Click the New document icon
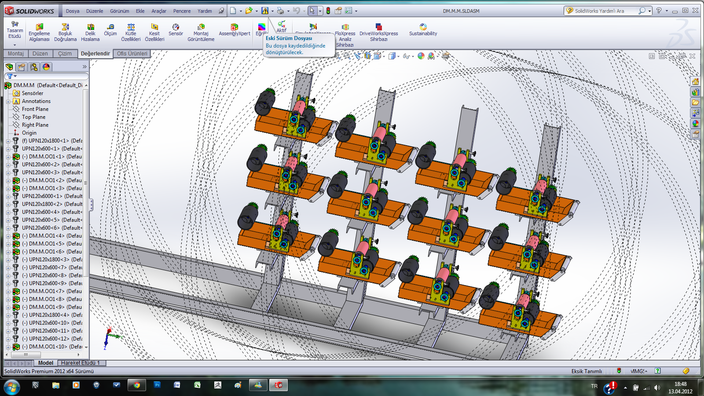704x396 pixels. click(x=233, y=11)
